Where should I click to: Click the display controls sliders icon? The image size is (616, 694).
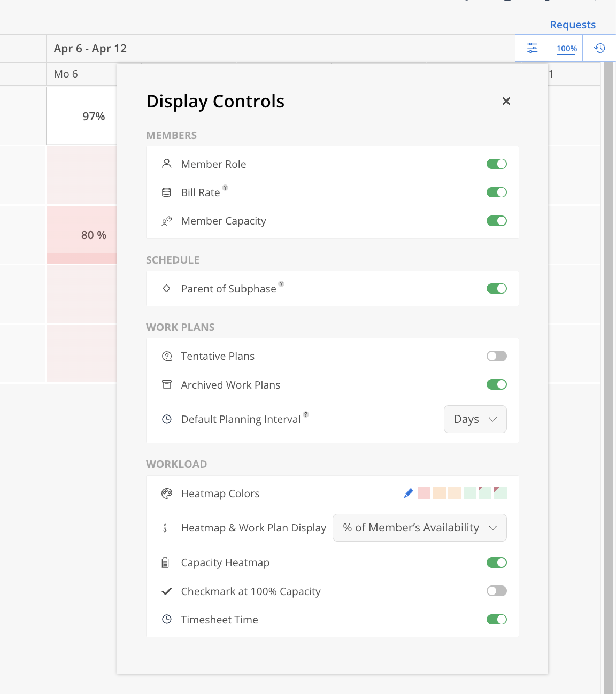(532, 48)
